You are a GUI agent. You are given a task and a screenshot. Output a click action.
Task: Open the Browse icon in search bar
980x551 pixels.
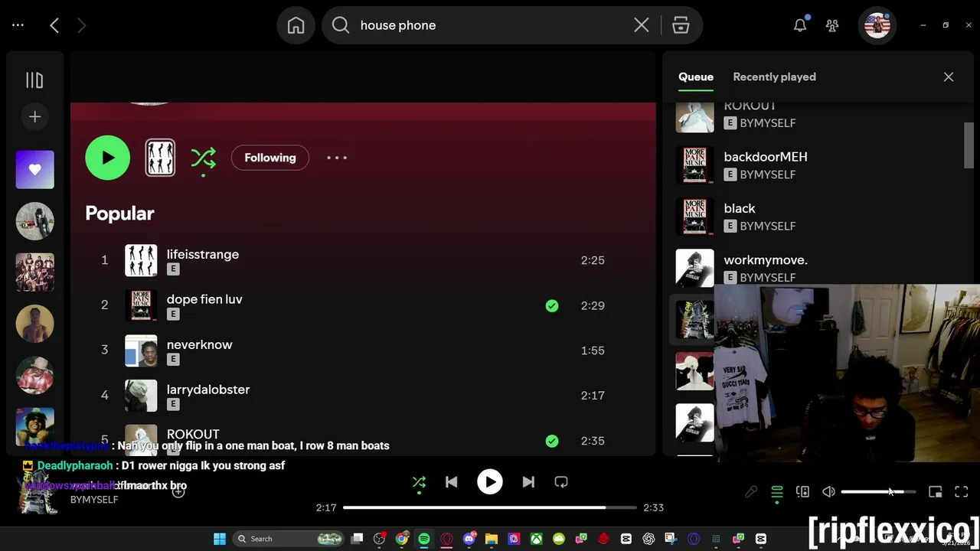point(681,25)
